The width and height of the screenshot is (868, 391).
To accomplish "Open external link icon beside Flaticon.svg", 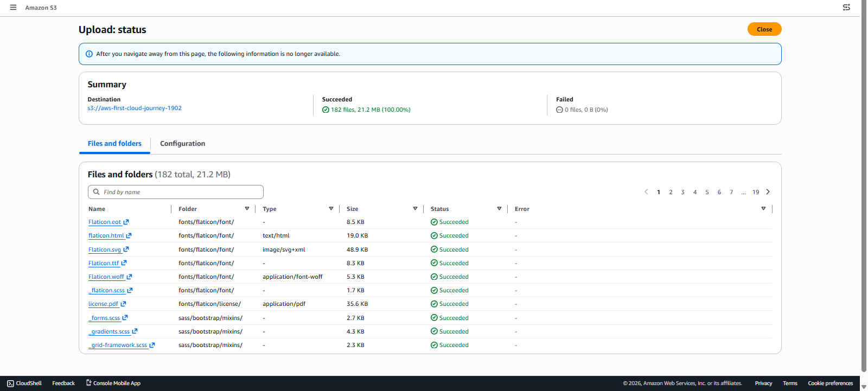I will coord(126,249).
